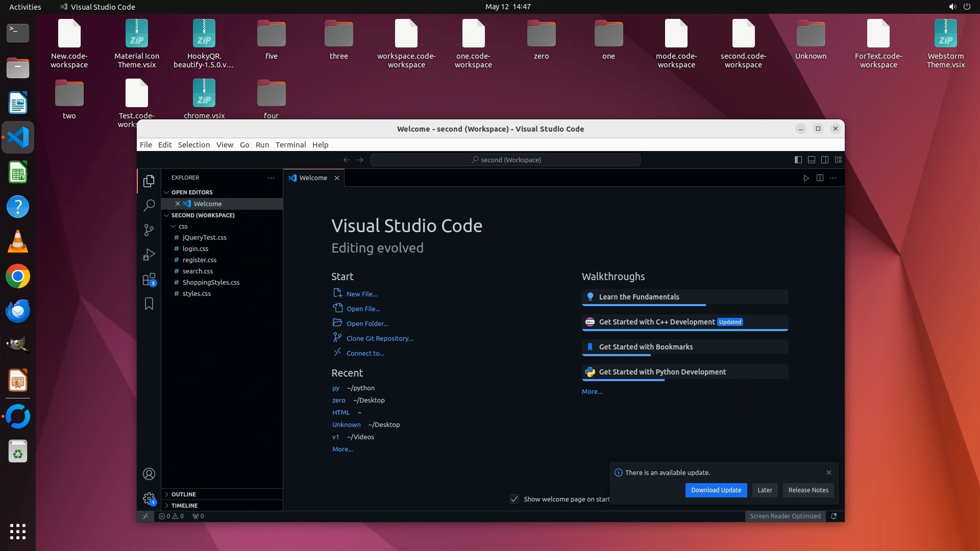This screenshot has width=980, height=551.
Task: Click Clone Git Repository link
Action: [x=380, y=338]
